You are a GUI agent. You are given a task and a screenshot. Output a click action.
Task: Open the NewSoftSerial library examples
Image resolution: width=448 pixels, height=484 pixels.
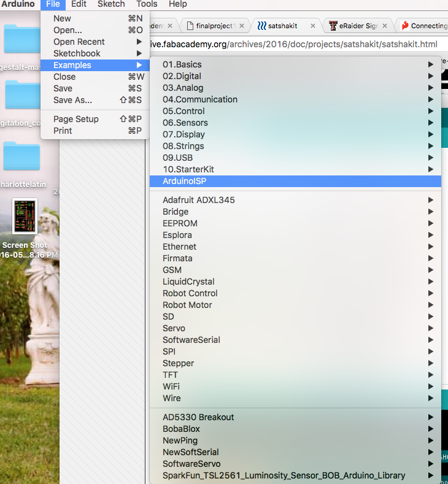295,453
